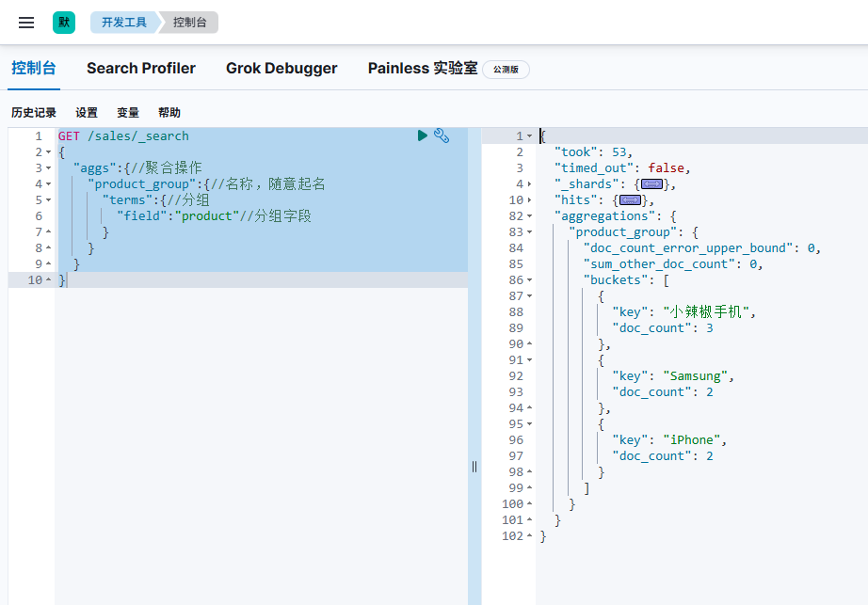Switch to the Search Profiler tab

(x=141, y=68)
